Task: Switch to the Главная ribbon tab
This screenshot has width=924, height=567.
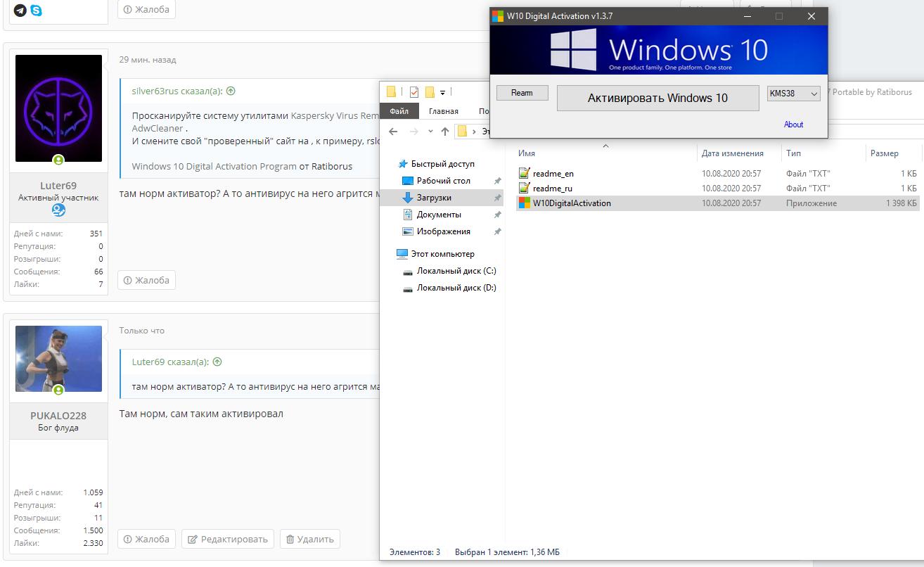Action: (x=444, y=111)
